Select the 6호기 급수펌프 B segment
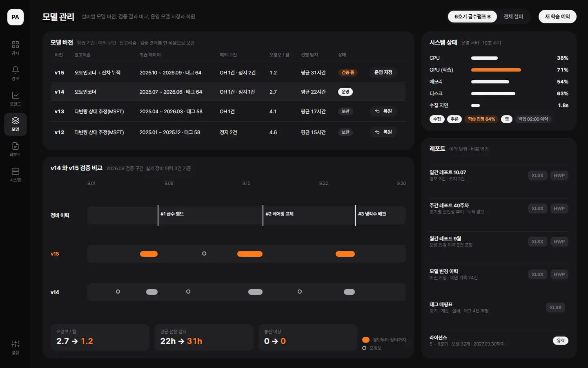 pyautogui.click(x=472, y=16)
